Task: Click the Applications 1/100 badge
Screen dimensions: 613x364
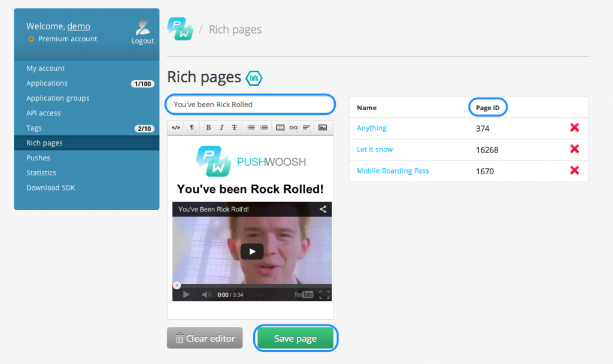Action: (142, 84)
